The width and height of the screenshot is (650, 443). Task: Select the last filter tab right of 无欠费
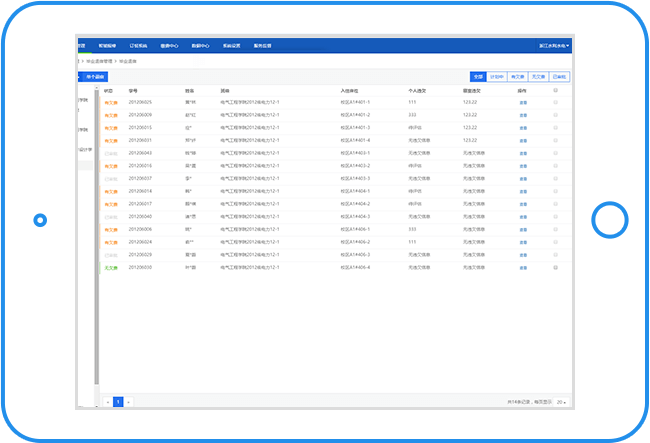[x=559, y=77]
